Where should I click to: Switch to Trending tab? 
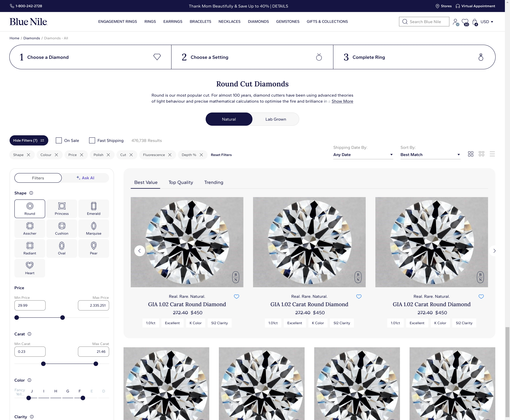tap(214, 182)
